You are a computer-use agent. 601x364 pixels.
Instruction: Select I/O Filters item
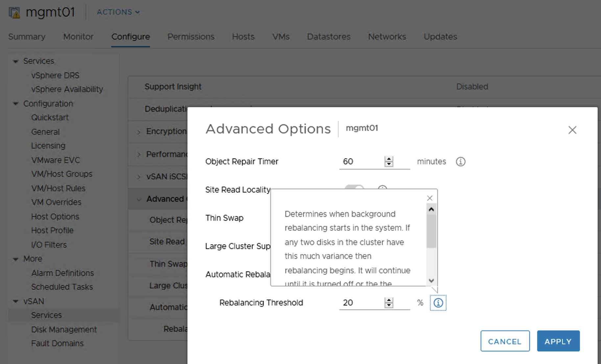point(49,245)
